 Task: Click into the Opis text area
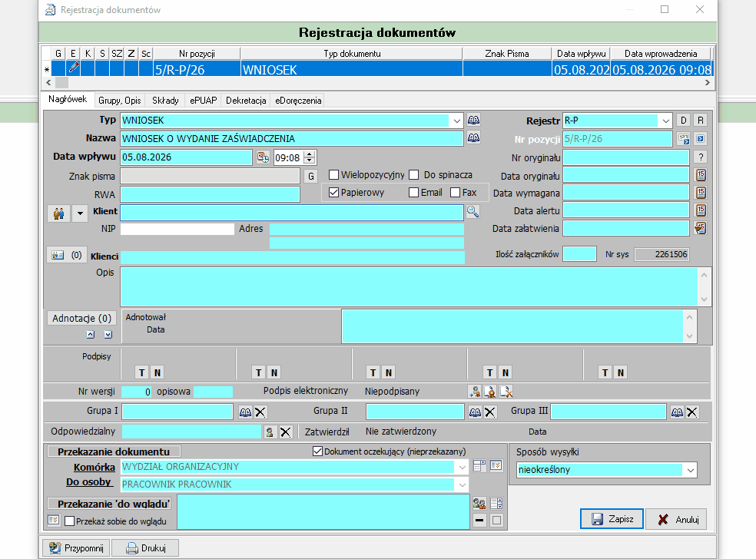pos(409,286)
